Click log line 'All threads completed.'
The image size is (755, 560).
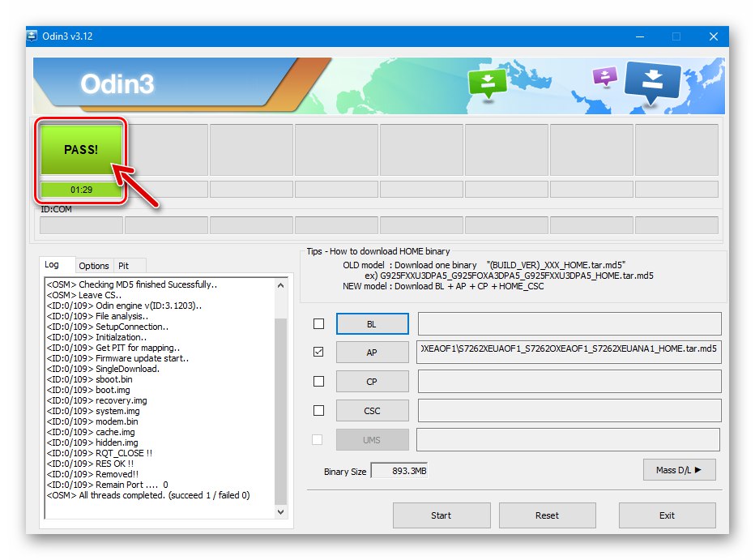pyautogui.click(x=147, y=495)
